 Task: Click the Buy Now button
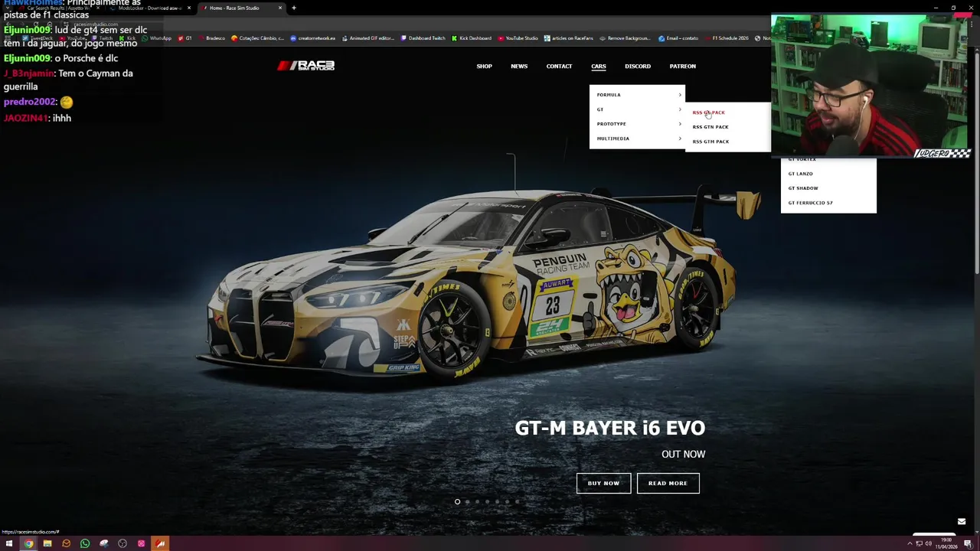pyautogui.click(x=603, y=483)
